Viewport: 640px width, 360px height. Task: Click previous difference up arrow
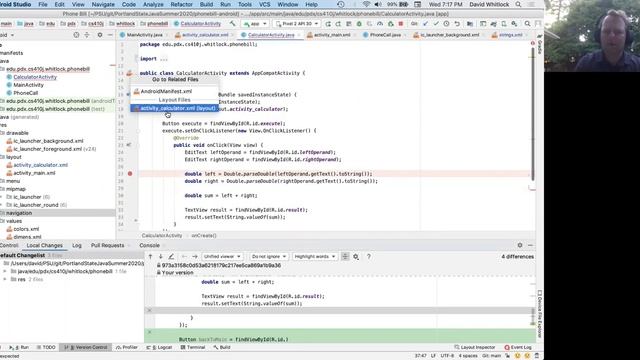pyautogui.click(x=150, y=257)
